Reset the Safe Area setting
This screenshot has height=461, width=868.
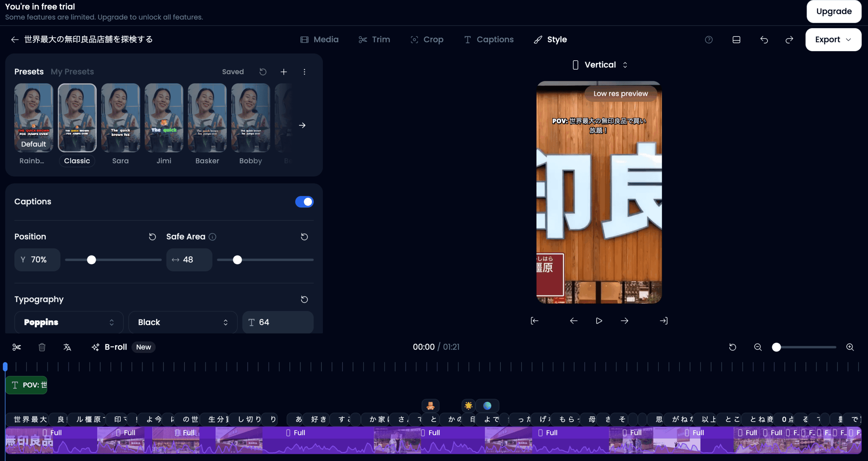point(304,237)
